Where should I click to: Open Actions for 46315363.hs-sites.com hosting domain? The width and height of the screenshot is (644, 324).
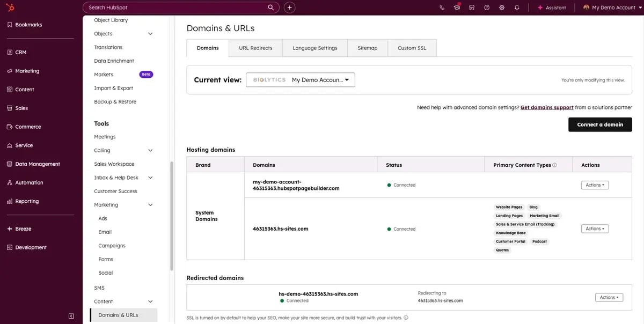pos(595,229)
